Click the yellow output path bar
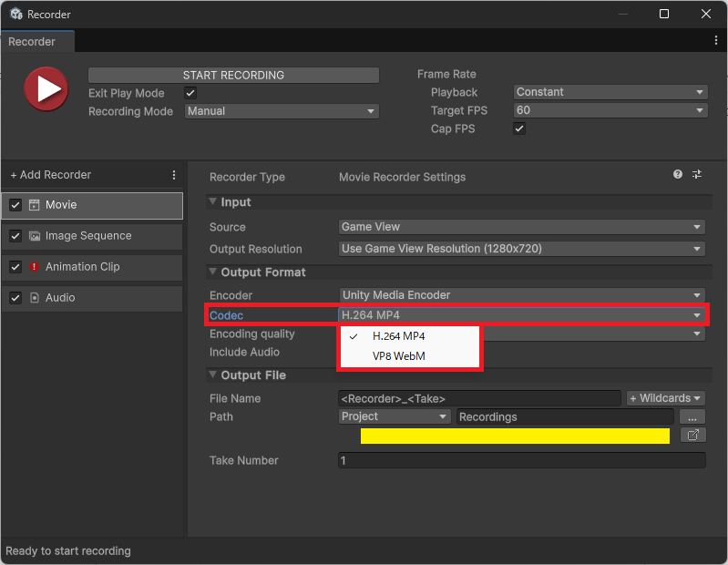Image resolution: width=728 pixels, height=565 pixels. [x=515, y=437]
